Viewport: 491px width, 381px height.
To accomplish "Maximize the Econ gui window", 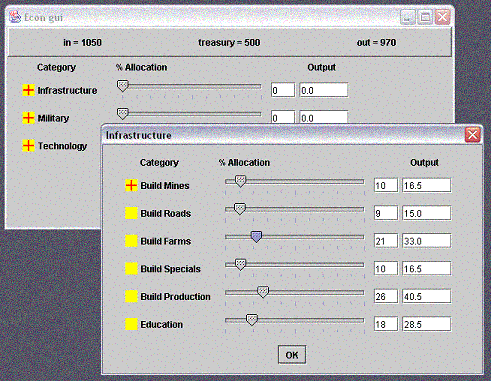I will click(x=425, y=17).
